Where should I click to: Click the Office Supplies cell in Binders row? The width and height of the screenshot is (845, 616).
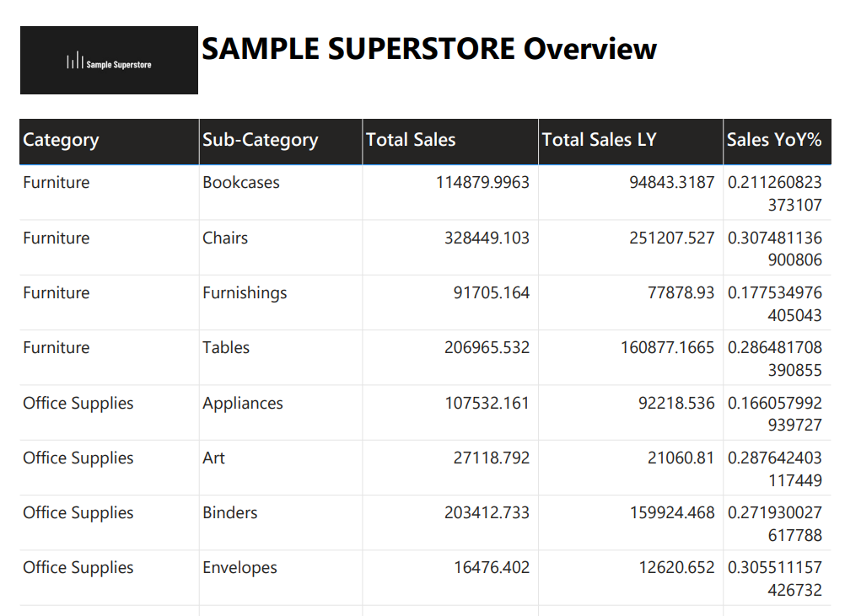click(78, 513)
